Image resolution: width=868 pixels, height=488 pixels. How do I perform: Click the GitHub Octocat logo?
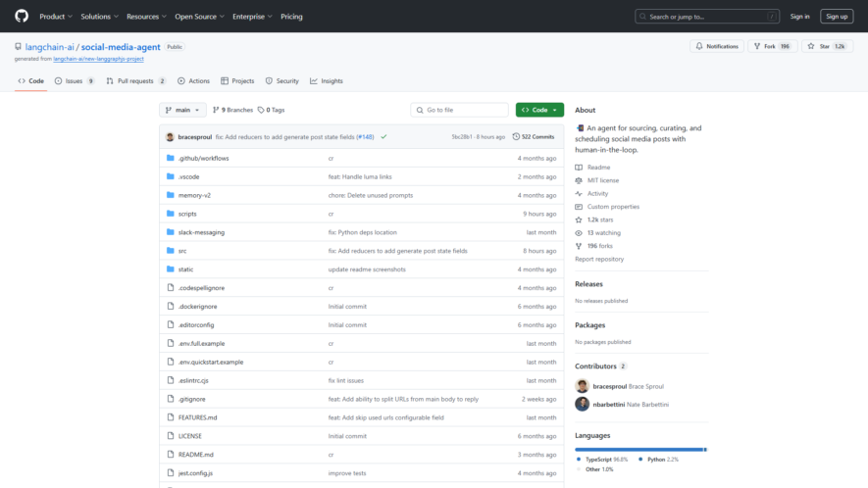pyautogui.click(x=22, y=16)
